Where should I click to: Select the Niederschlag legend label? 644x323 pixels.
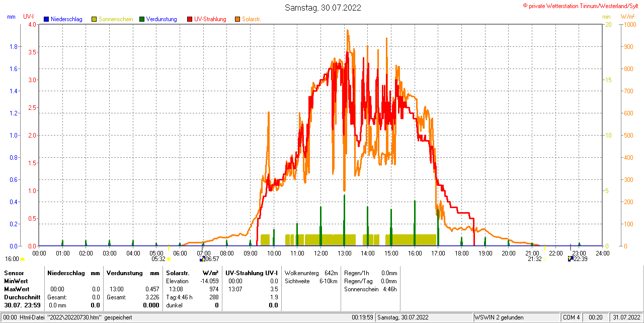point(66,19)
